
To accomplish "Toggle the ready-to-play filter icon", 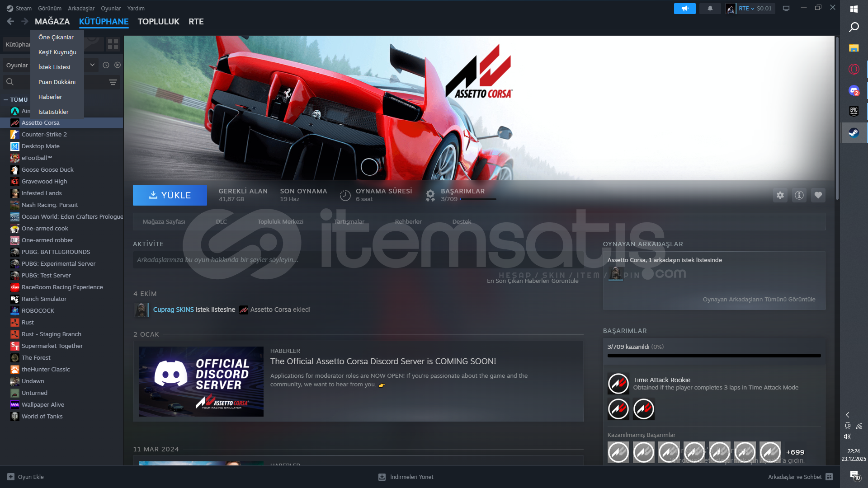I will (x=118, y=65).
